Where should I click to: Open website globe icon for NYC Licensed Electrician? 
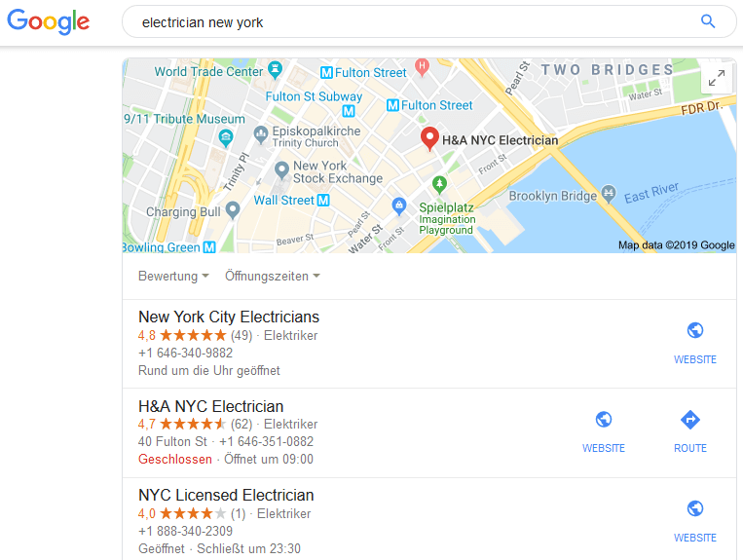click(x=694, y=508)
